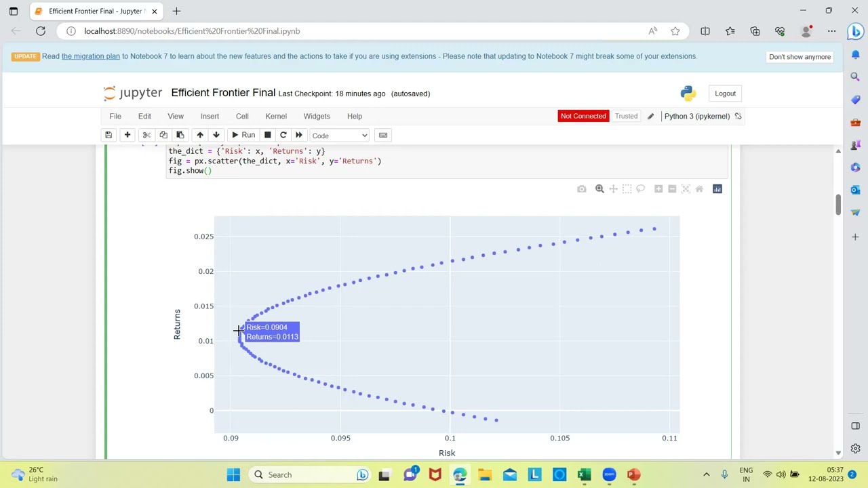The image size is (868, 488).
Task: Zoom out on the plot
Action: point(672,189)
